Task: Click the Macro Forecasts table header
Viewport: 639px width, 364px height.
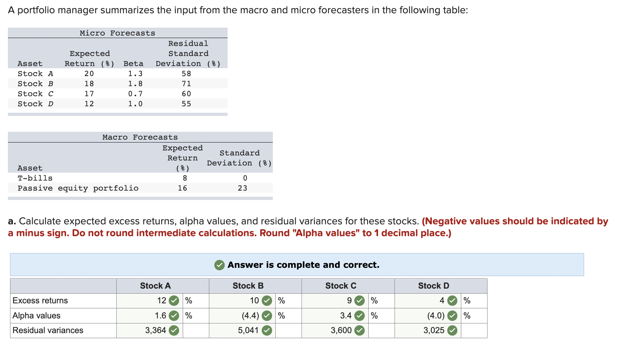Action: coord(140,137)
